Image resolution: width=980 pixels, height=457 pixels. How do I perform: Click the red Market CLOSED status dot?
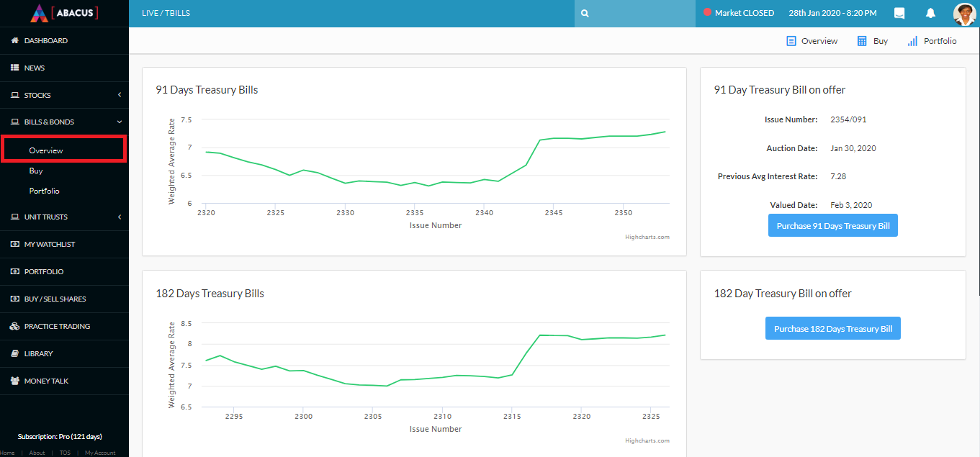point(707,13)
